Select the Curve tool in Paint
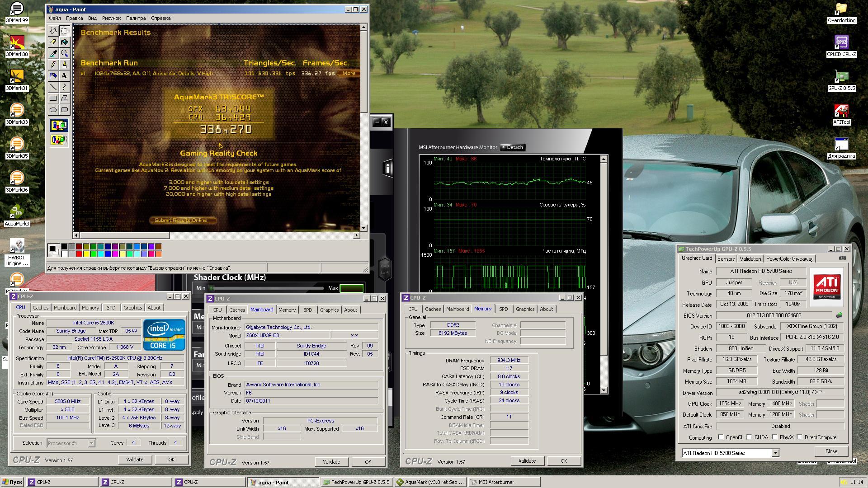This screenshot has height=488, width=868. point(65,87)
